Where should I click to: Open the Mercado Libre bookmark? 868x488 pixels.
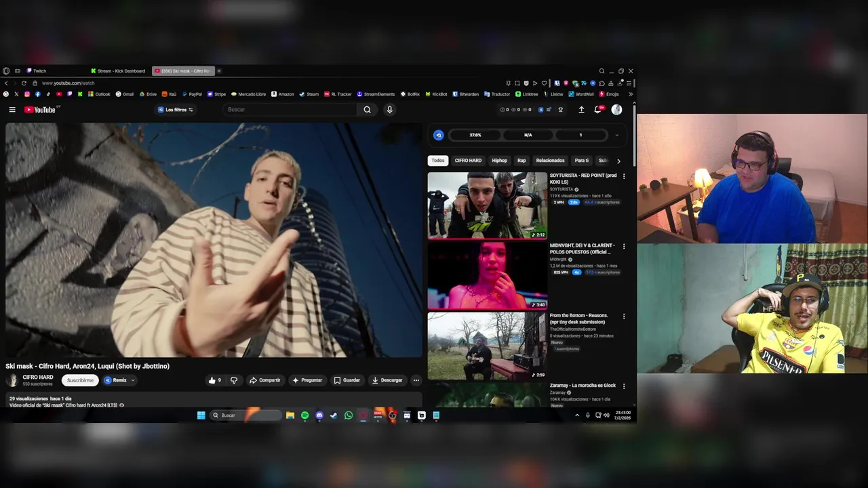tap(248, 94)
